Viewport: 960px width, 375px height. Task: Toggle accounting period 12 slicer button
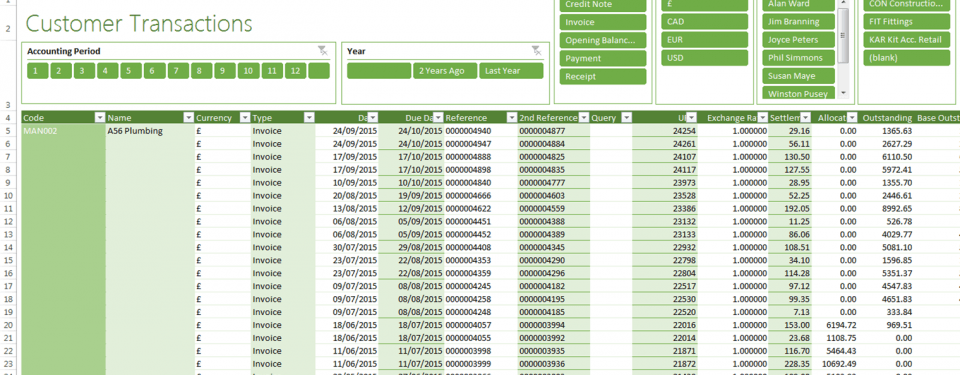(x=295, y=71)
